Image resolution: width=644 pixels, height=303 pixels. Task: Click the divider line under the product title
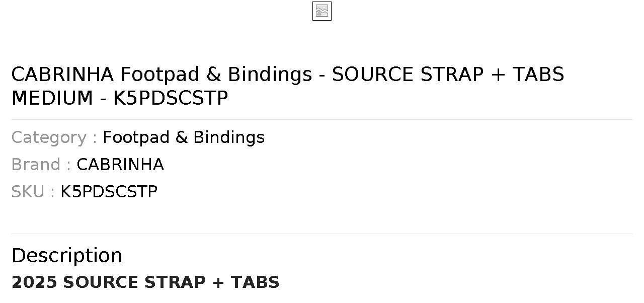click(x=322, y=119)
